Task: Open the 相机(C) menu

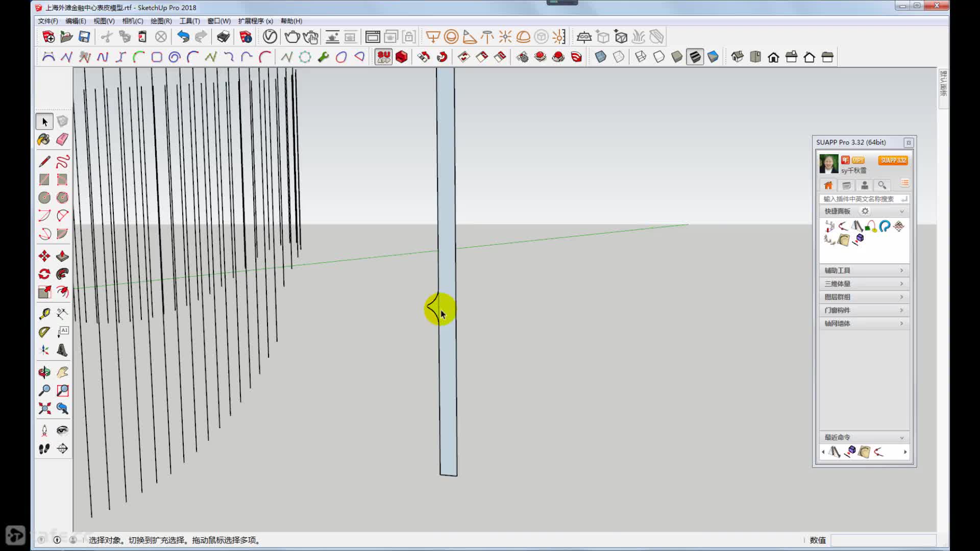Action: point(132,21)
